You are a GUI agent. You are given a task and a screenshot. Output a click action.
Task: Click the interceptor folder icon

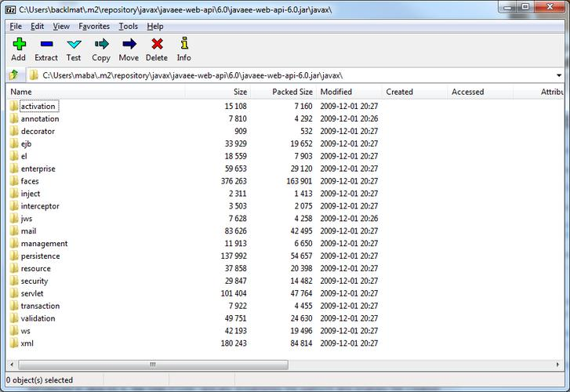coord(14,206)
